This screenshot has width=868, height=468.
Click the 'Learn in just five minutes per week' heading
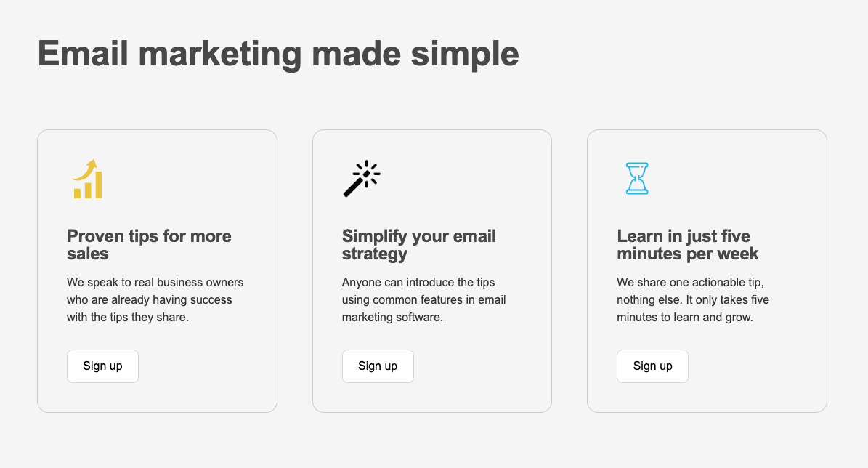[x=687, y=245]
